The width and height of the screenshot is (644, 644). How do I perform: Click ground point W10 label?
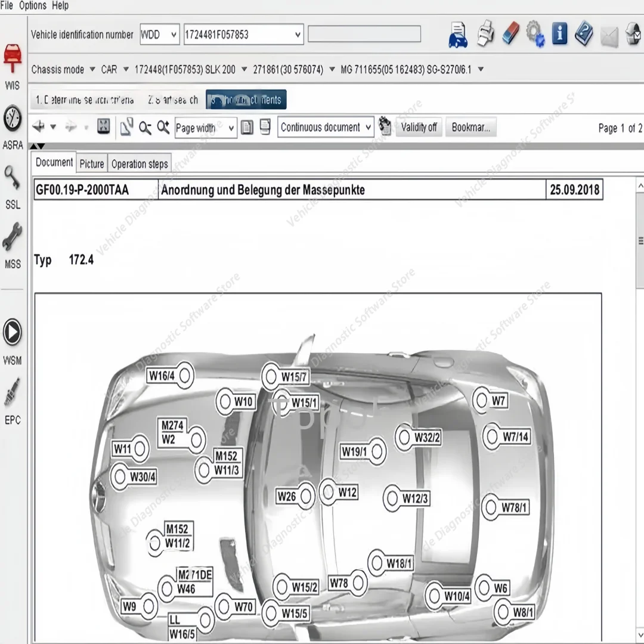243,401
